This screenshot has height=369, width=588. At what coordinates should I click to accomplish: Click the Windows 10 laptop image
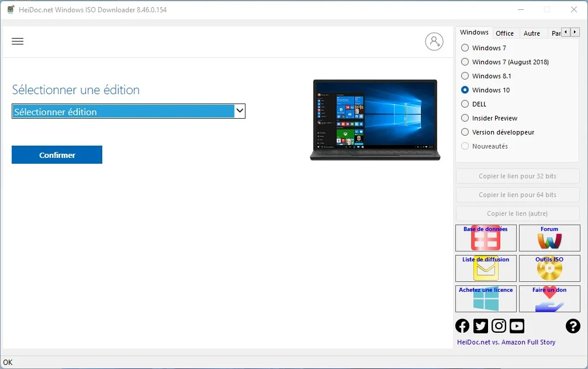click(x=375, y=120)
